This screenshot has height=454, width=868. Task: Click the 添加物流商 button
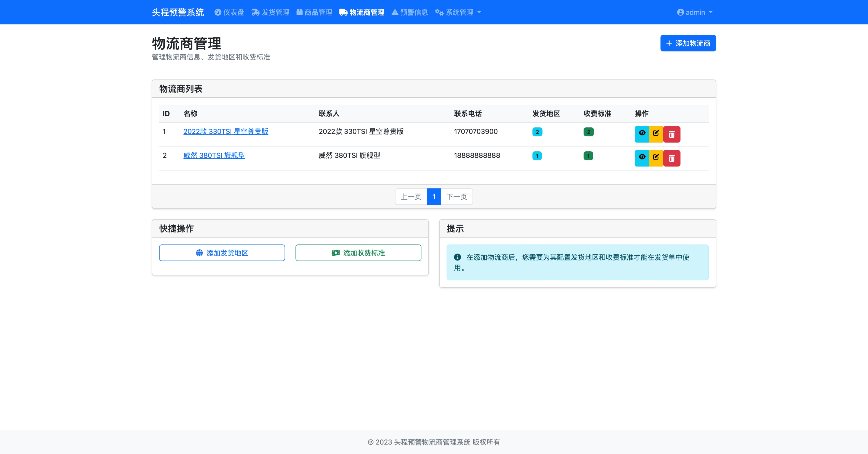point(688,43)
